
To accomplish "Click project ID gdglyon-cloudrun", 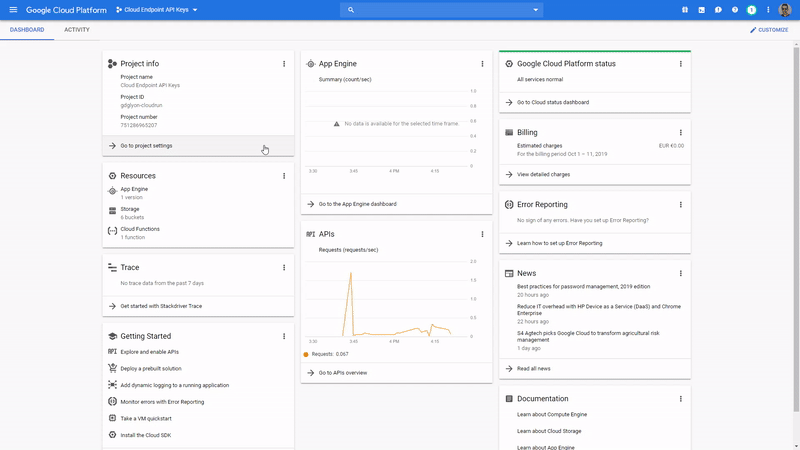I will point(141,106).
